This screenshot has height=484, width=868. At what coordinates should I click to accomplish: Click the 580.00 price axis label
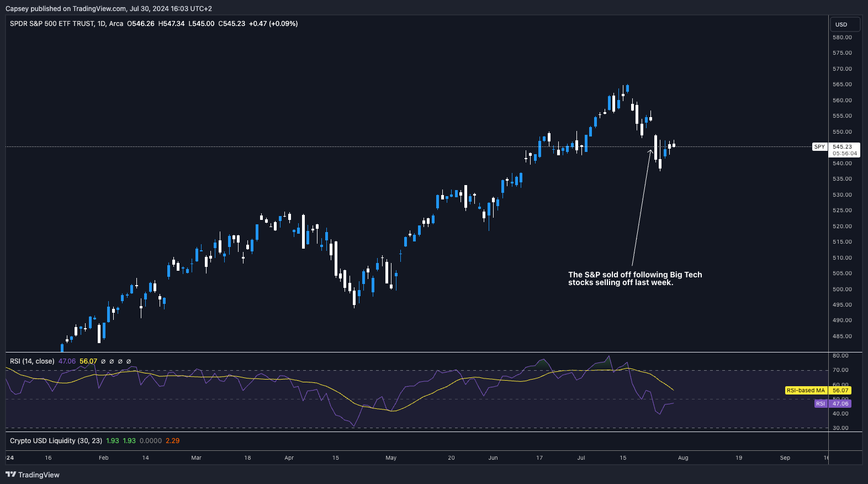[842, 38]
